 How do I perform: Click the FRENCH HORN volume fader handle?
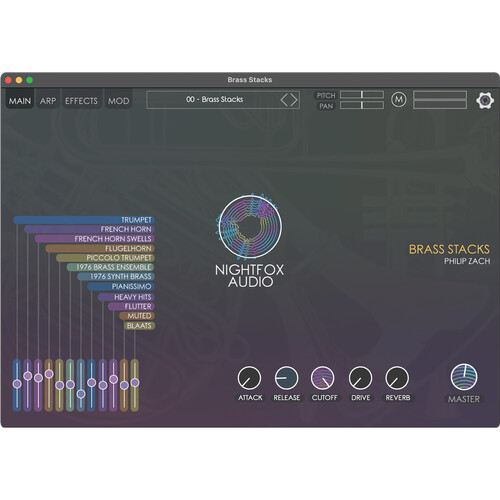(x=28, y=376)
